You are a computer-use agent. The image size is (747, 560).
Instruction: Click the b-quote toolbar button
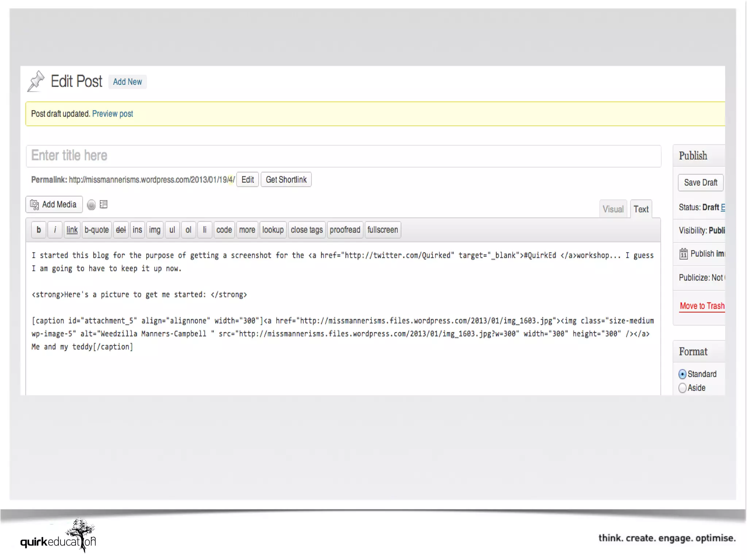click(97, 230)
